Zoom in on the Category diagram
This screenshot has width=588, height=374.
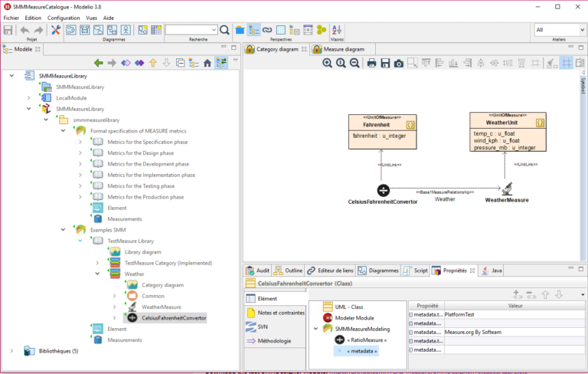(328, 63)
